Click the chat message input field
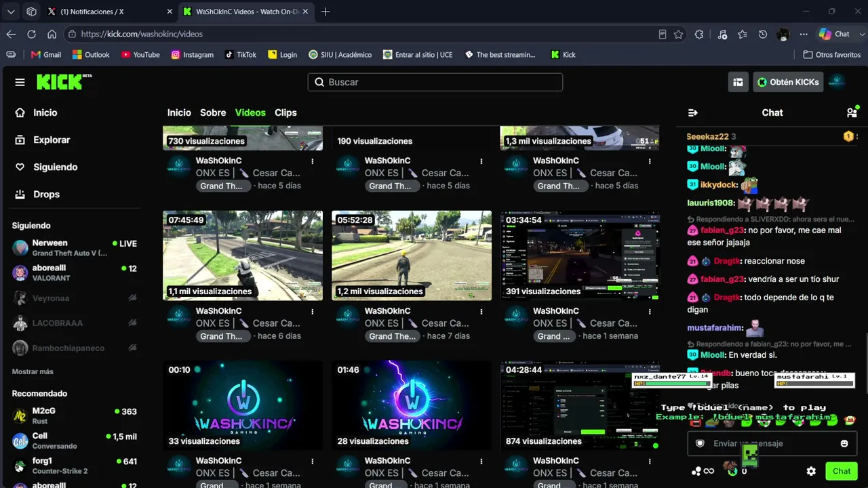Image resolution: width=868 pixels, height=488 pixels. click(x=772, y=443)
